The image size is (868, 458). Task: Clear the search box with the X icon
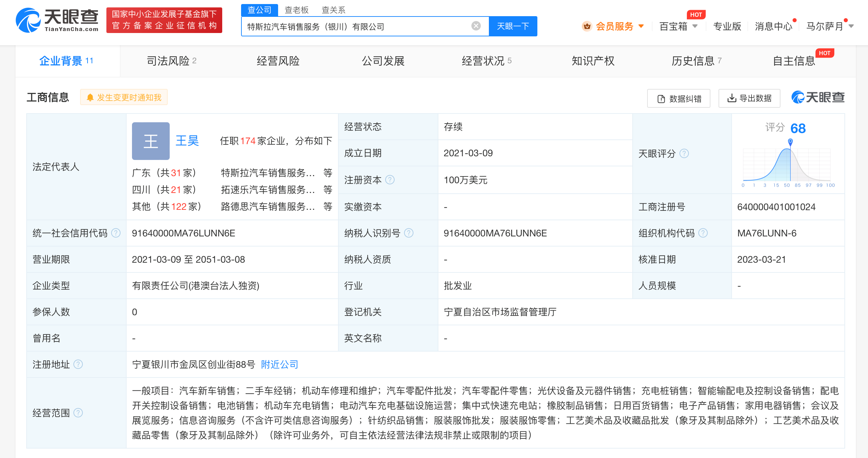476,26
